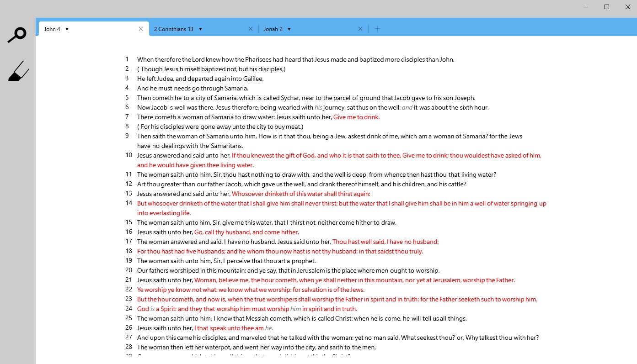Select the John 4 tab

[51, 28]
